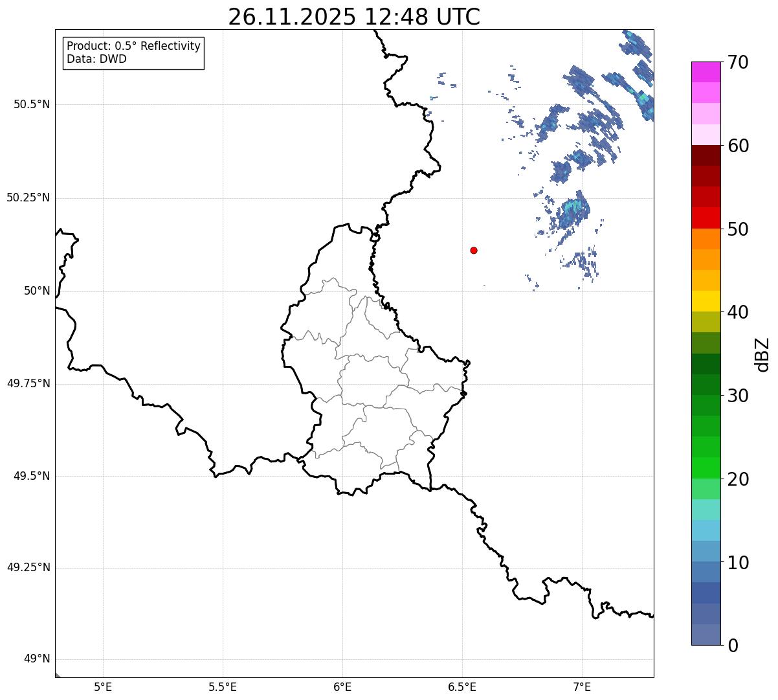Click the colorbar tick label '20'

(738, 479)
